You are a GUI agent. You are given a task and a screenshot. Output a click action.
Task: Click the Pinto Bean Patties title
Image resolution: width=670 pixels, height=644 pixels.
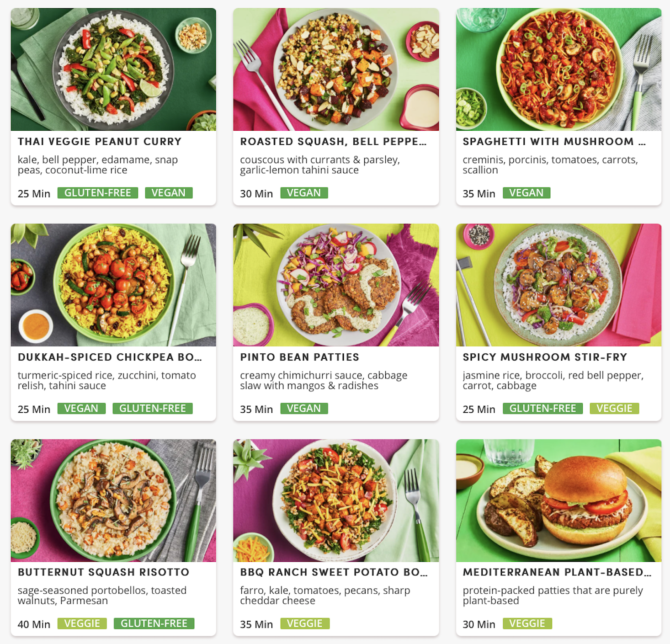[x=300, y=357]
